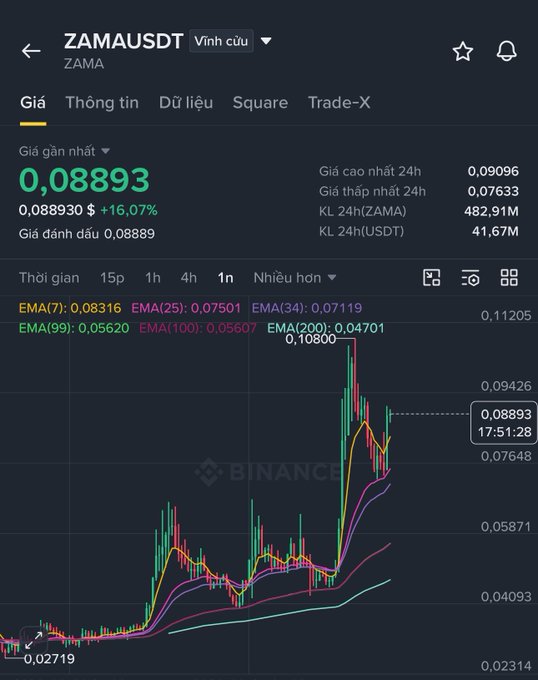The image size is (538, 680).
Task: Open price alert bell icon
Action: click(x=506, y=51)
